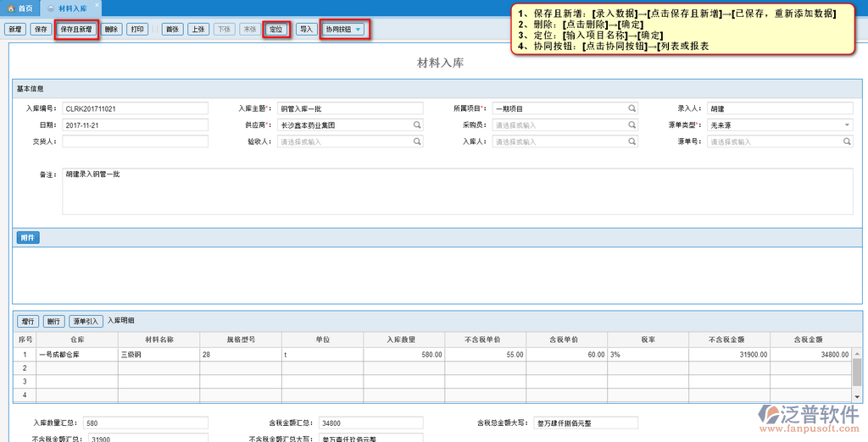868x442 pixels.
Task: Click the detail table vertical scrollbar
Action: click(x=856, y=373)
